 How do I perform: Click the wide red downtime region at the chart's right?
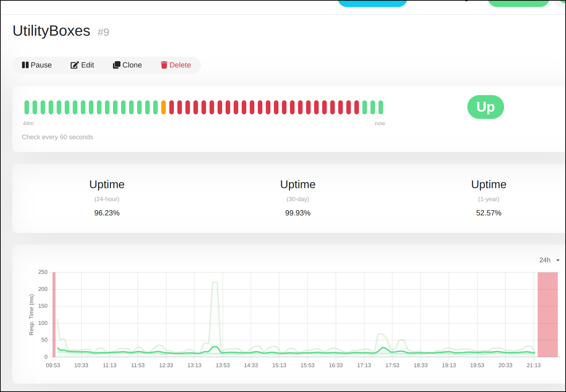tap(547, 314)
